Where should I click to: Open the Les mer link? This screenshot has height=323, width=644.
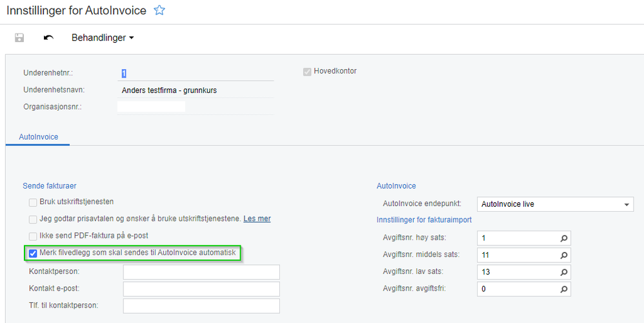257,218
